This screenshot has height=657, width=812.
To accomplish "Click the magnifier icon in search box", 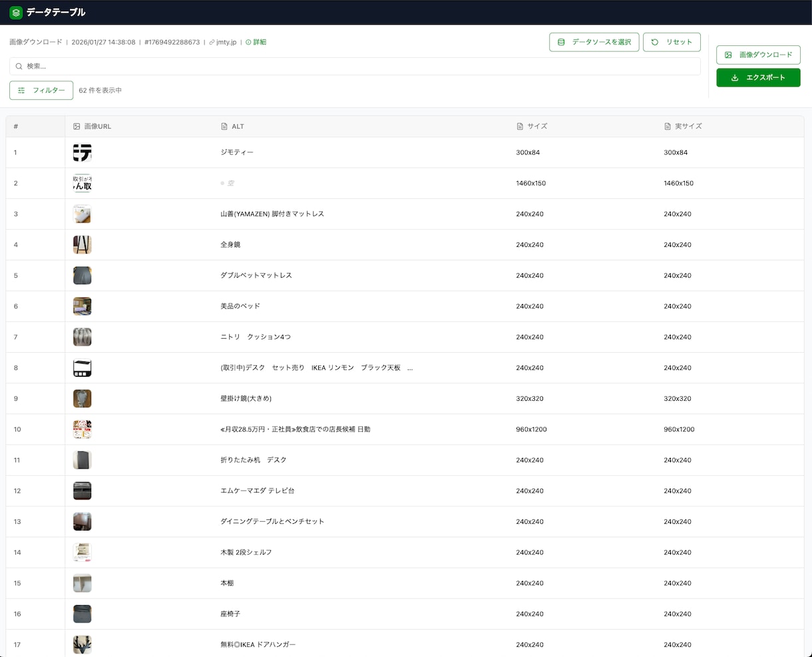I will point(19,66).
